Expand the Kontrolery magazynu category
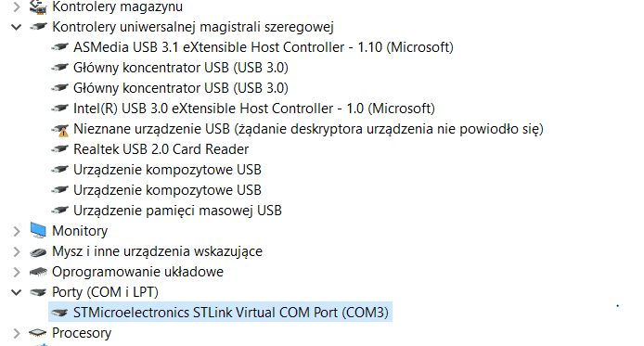This screenshot has width=644, height=346. tap(17, 7)
